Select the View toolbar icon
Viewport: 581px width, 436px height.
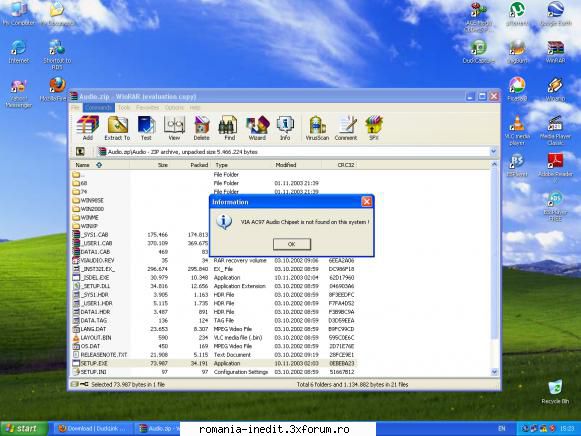point(174,128)
